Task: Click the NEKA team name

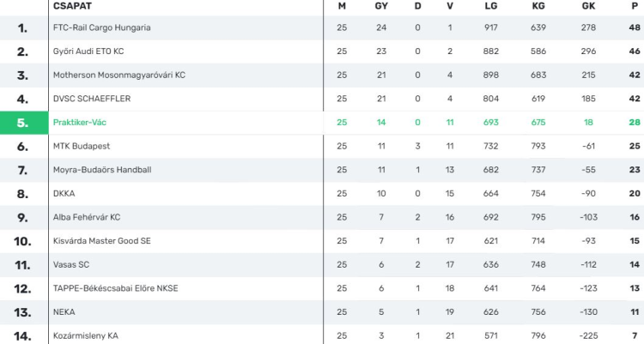Action: coord(64,311)
